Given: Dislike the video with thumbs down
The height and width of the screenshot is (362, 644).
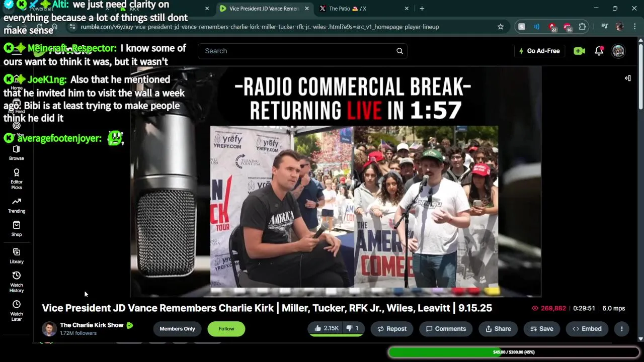Looking at the screenshot, I should (x=353, y=328).
